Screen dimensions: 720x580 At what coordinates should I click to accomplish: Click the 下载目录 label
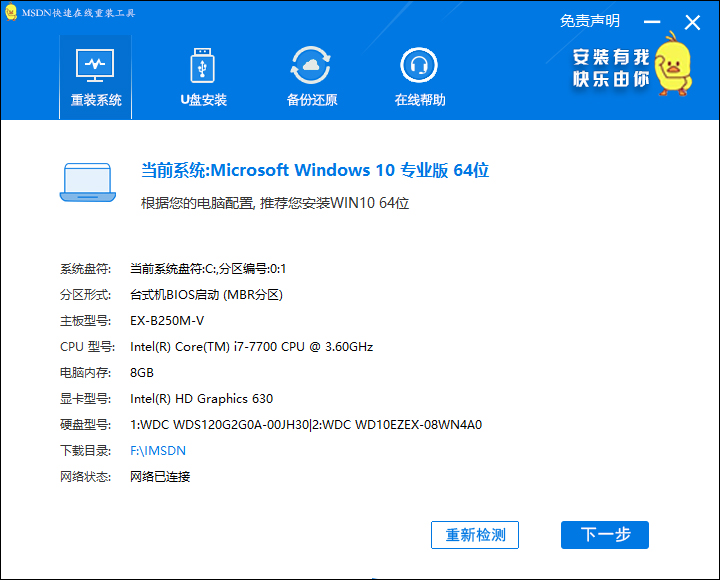(85, 450)
